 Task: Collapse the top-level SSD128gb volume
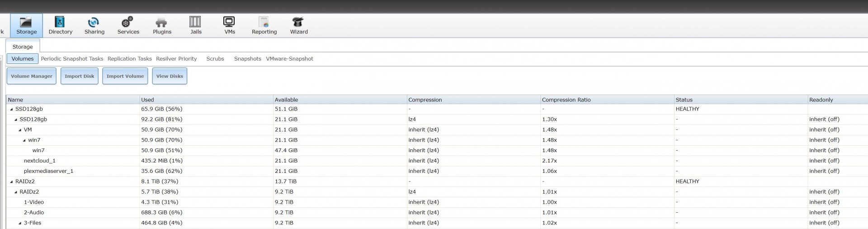[12, 109]
